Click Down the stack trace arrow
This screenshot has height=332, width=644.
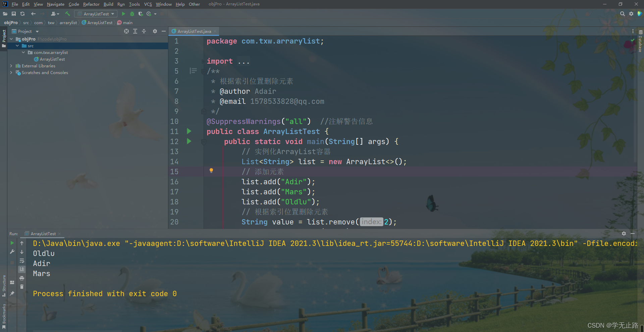coord(22,252)
